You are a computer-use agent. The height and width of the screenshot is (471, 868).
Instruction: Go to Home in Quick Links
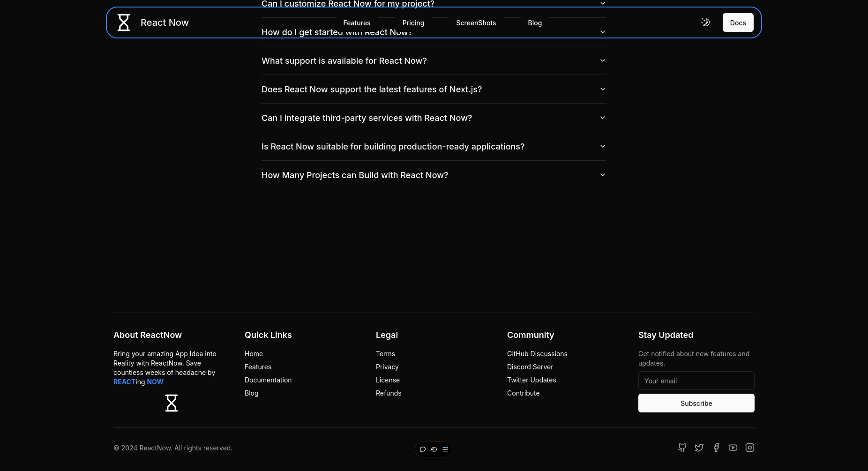point(254,354)
